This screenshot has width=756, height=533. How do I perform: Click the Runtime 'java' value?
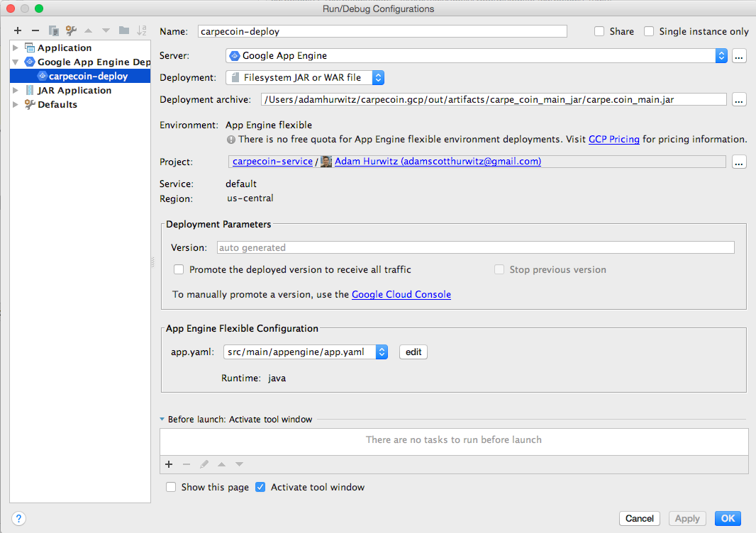pyautogui.click(x=277, y=378)
